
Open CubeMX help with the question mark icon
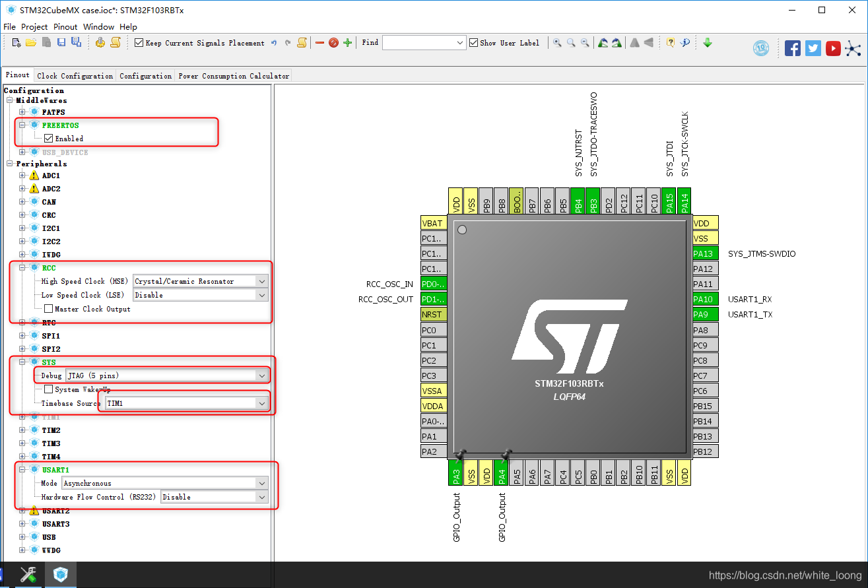point(670,42)
